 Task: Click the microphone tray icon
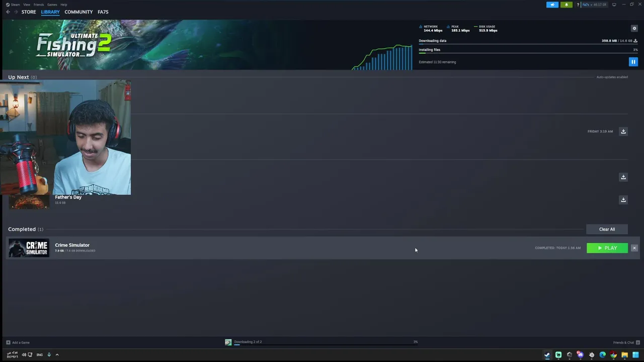pos(49,355)
